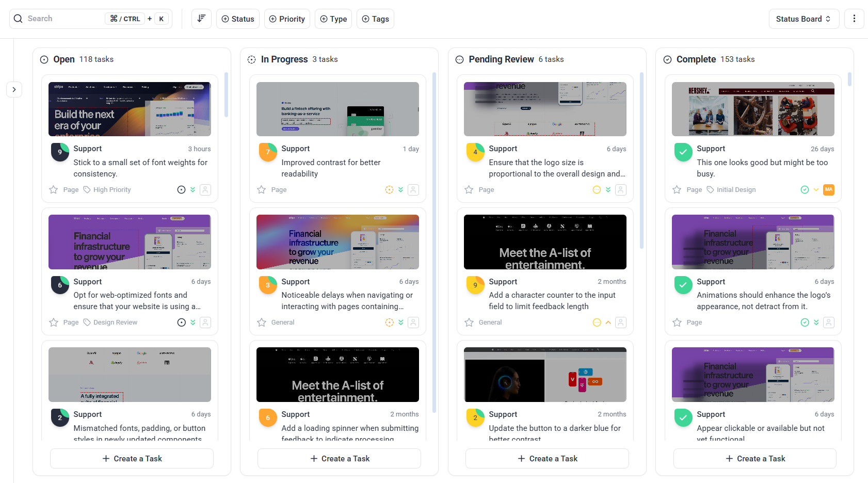Click in-progress status icon on 'Noticeable delays' task
The image size is (868, 483).
click(x=390, y=323)
